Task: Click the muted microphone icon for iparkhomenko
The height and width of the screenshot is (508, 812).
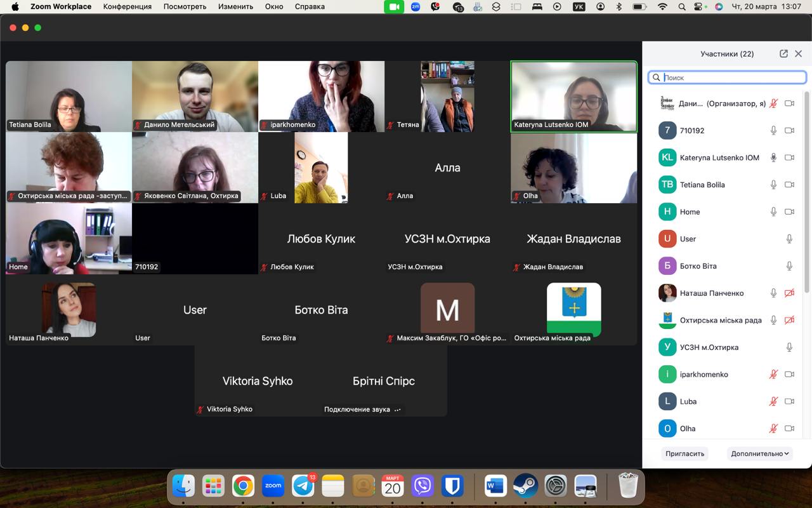Action: coord(773,375)
